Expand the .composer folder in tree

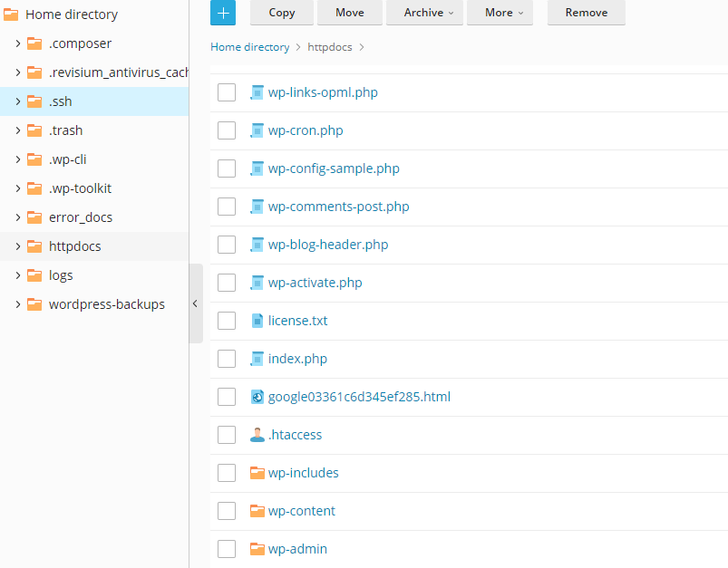pos(16,43)
